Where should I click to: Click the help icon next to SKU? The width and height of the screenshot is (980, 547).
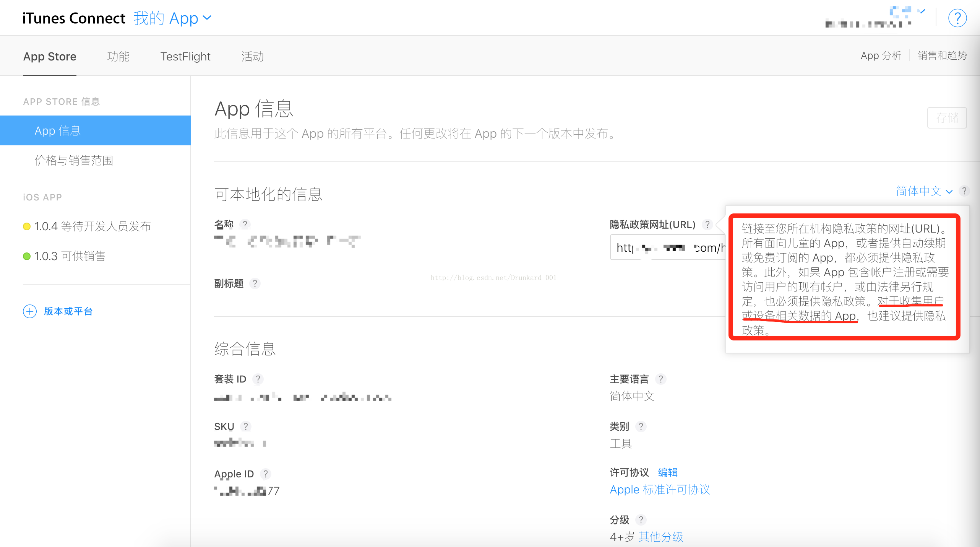click(246, 427)
